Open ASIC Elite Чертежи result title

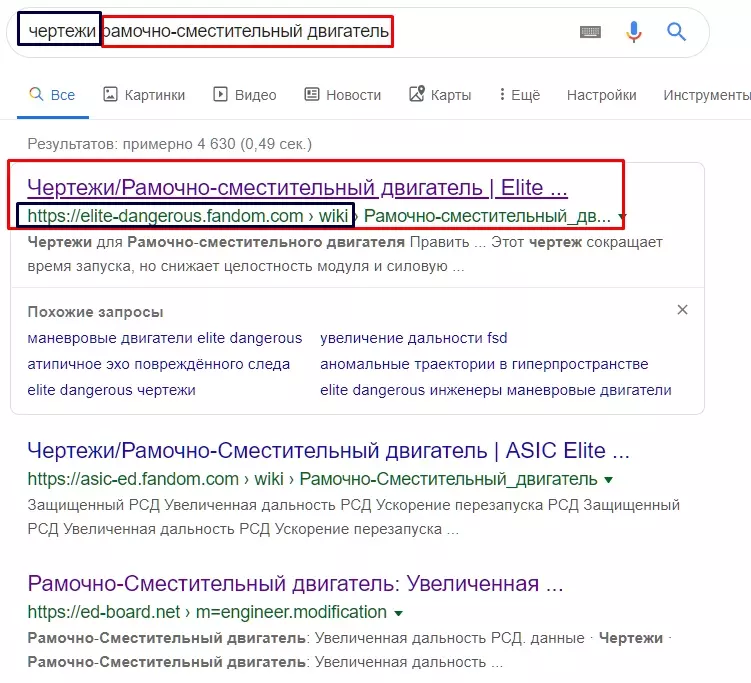328,451
